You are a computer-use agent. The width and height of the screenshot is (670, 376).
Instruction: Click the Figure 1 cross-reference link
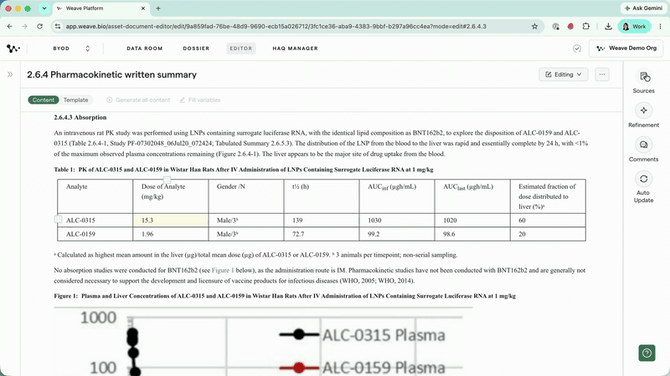pos(223,270)
